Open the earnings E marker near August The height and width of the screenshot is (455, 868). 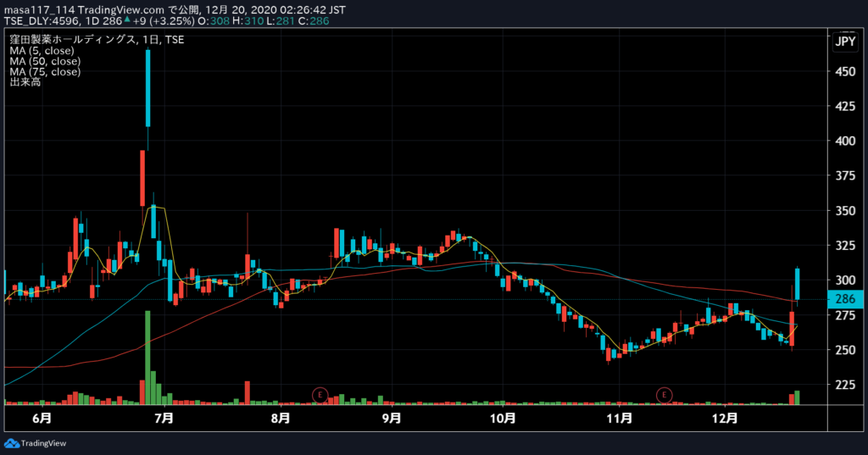pyautogui.click(x=320, y=395)
